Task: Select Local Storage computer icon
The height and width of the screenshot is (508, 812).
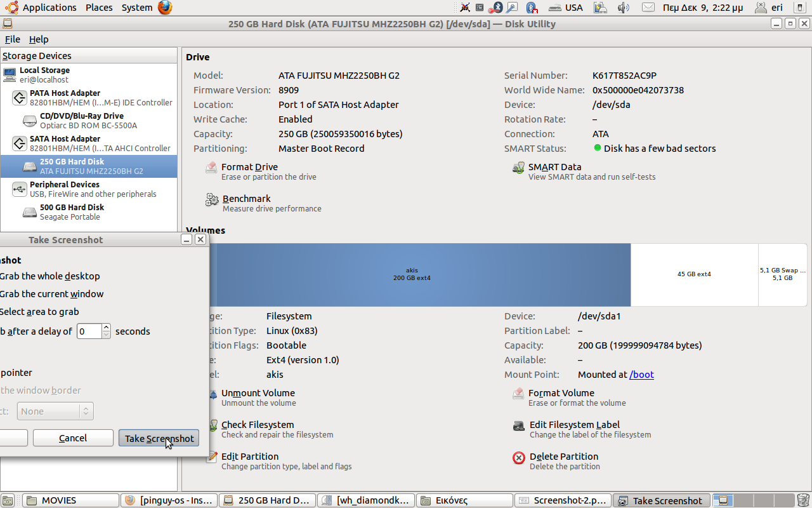Action: pos(9,75)
